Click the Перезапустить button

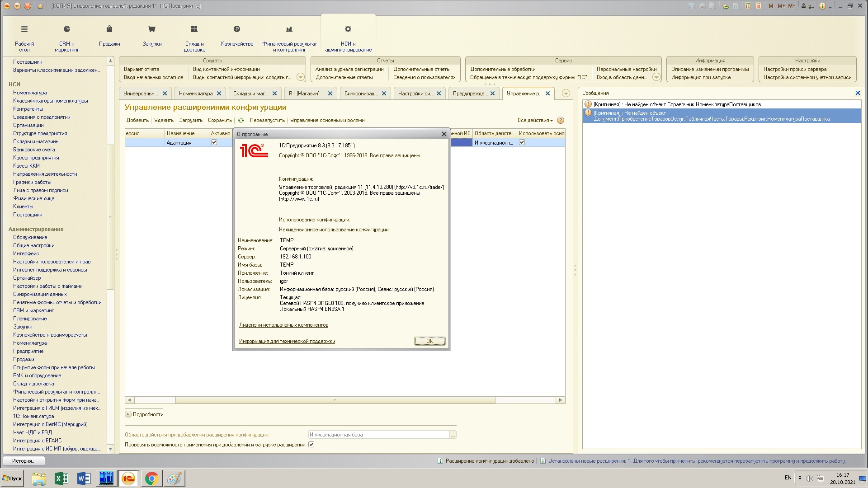coord(267,120)
